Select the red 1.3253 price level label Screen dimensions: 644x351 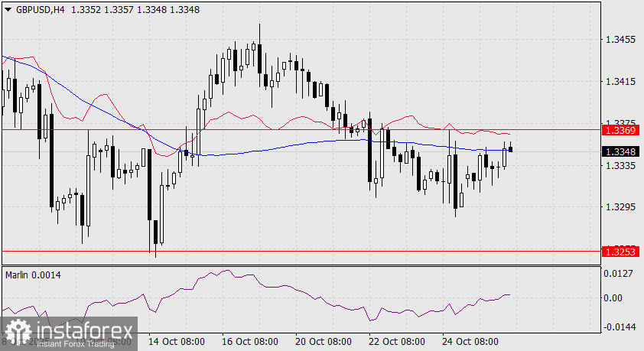620,252
